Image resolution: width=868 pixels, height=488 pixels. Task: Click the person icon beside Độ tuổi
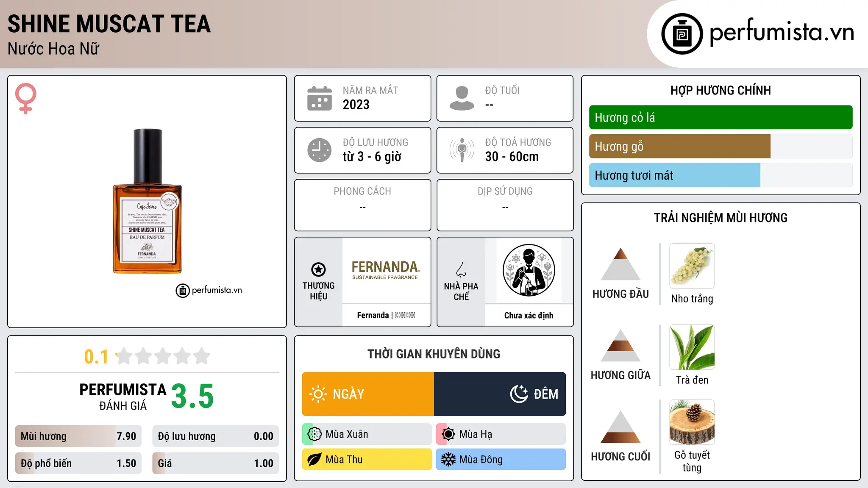click(x=462, y=98)
